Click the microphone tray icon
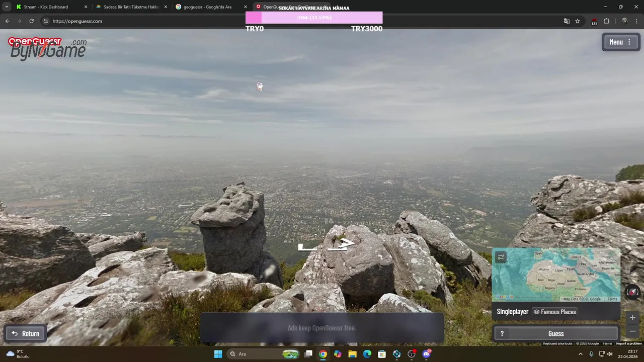644x362 pixels. click(x=591, y=354)
